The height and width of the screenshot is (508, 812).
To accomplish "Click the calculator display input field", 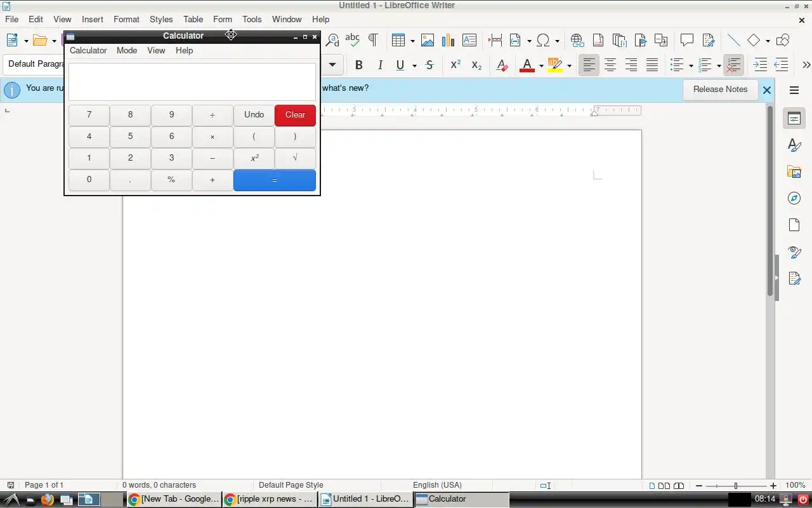I will [192, 81].
